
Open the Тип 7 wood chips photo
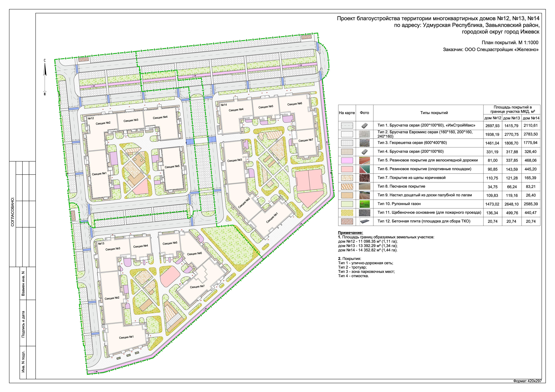tap(364, 178)
